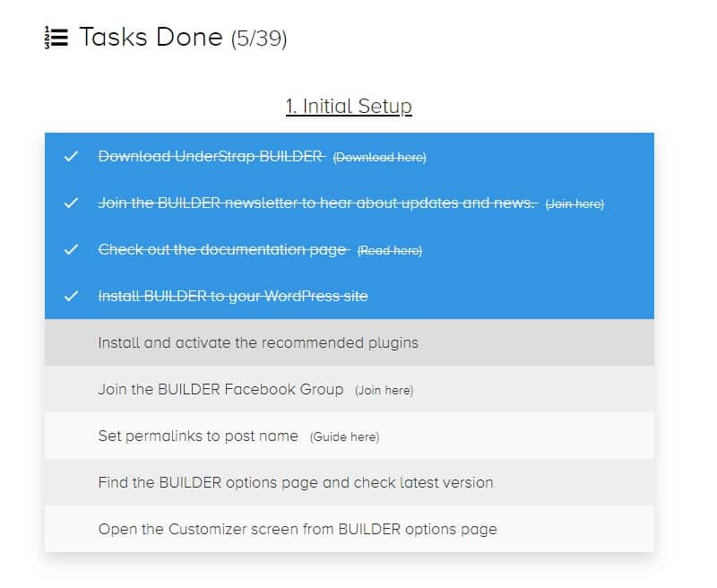Uncheck the Download UnderStrap BUILDER task
Viewport: 717px width, 588px height.
tap(211, 157)
